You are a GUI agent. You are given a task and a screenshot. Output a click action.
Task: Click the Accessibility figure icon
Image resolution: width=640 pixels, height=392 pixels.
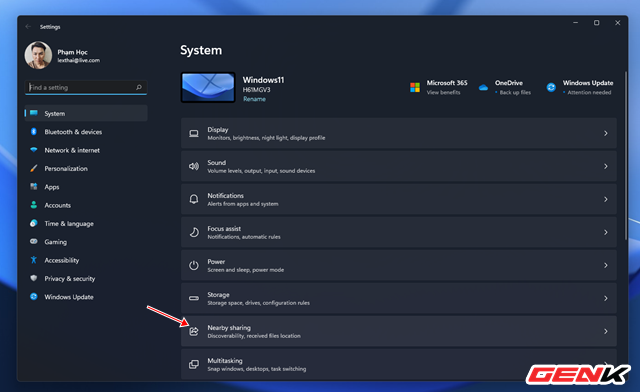pyautogui.click(x=34, y=260)
